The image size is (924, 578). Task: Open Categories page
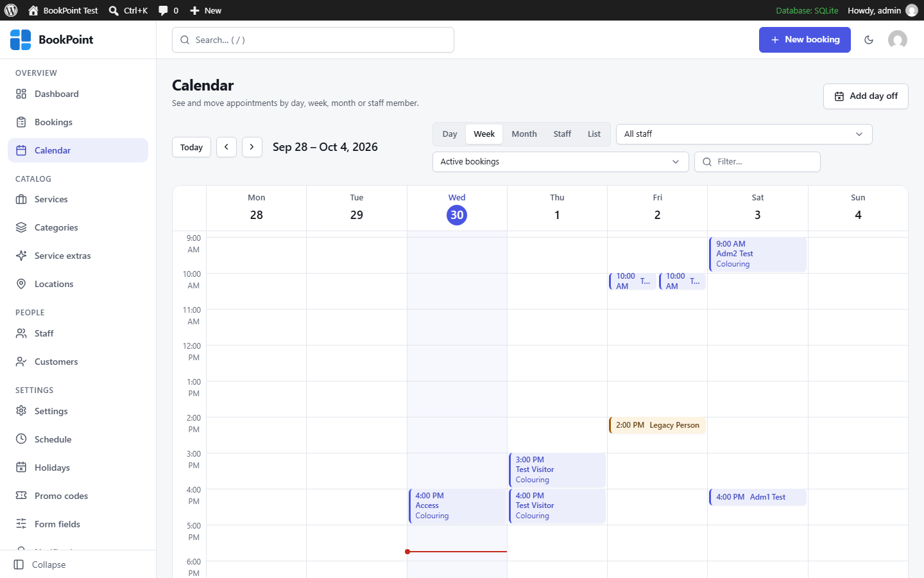pyautogui.click(x=78, y=227)
